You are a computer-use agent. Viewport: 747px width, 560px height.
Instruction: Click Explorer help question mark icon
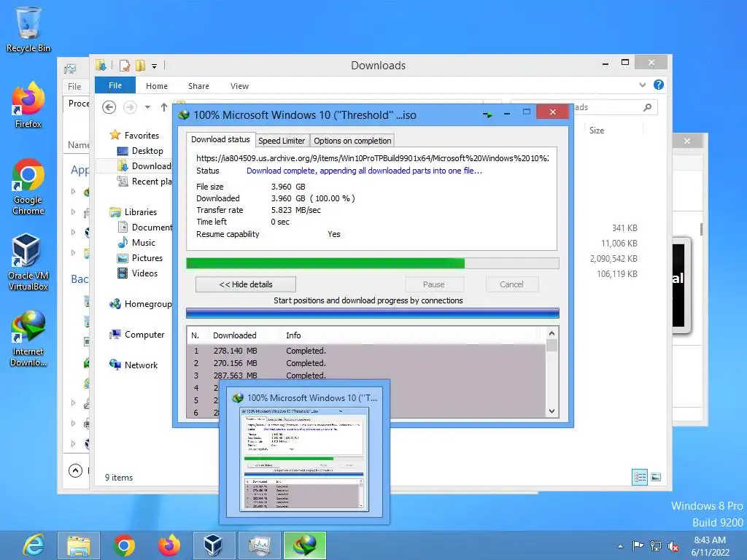659,85
